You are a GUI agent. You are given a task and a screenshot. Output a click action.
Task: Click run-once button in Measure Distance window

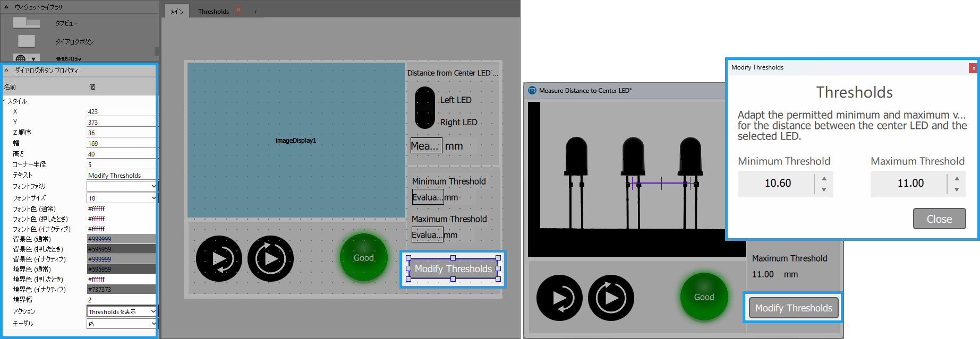tap(559, 298)
